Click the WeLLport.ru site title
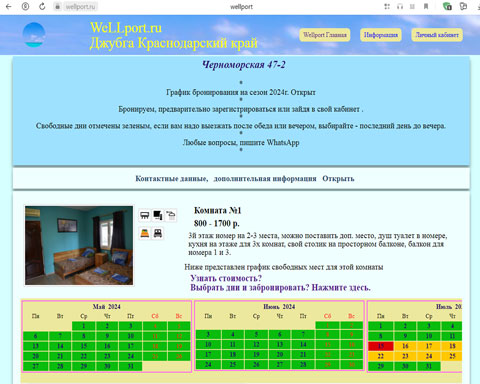Image resolution: width=480 pixels, height=384 pixels. (x=126, y=28)
